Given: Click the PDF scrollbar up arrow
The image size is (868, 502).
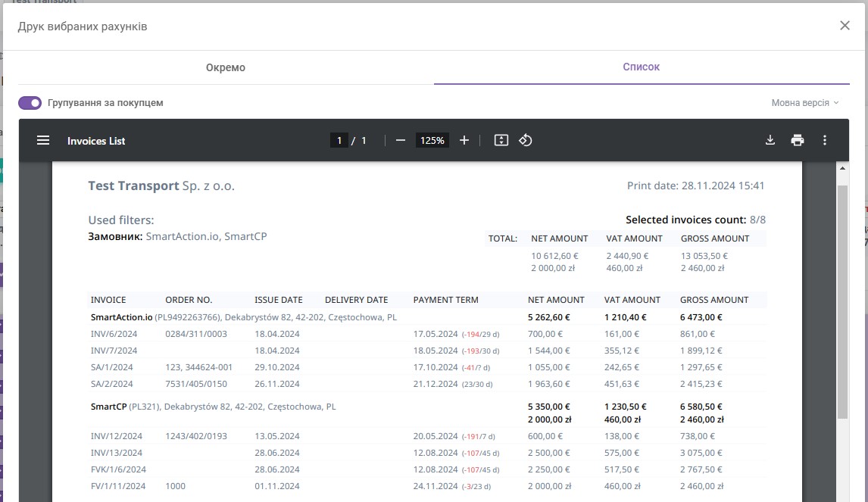Looking at the screenshot, I should click(x=842, y=168).
